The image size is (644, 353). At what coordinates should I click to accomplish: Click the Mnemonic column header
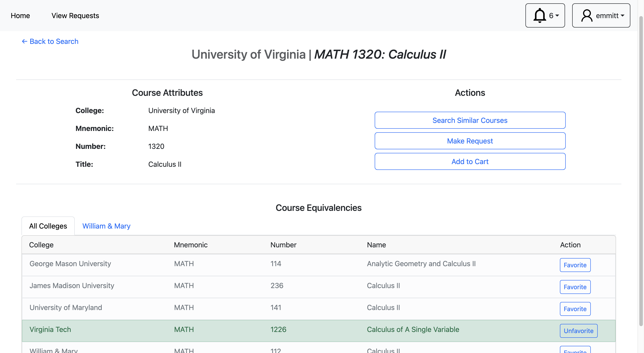pos(191,245)
